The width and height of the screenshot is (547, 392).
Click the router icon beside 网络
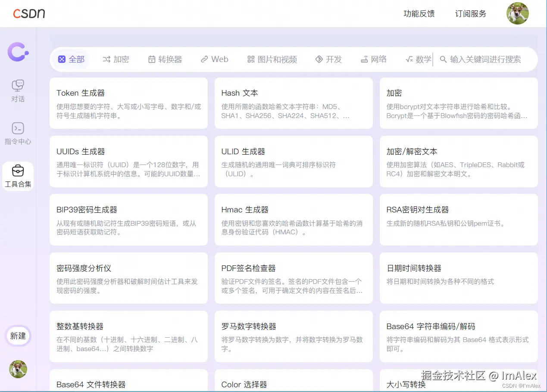coord(364,59)
